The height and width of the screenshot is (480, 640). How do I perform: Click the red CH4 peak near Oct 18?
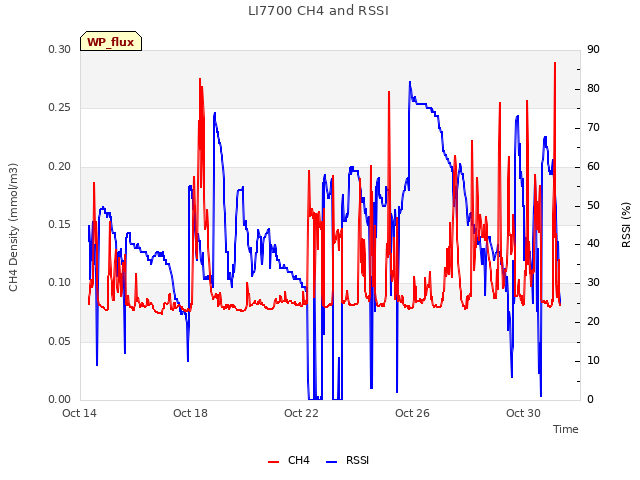[x=200, y=79]
